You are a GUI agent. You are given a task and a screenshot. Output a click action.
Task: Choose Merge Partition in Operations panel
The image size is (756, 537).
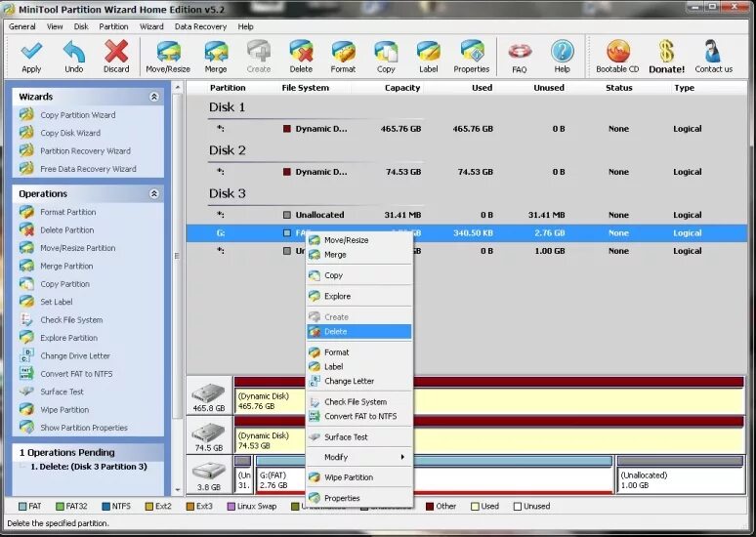[66, 267]
